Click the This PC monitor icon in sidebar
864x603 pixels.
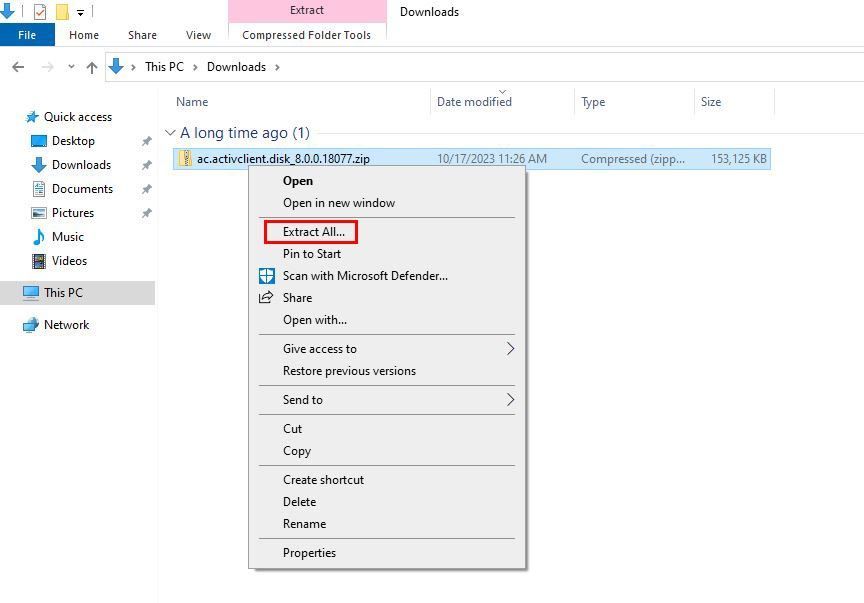click(31, 293)
